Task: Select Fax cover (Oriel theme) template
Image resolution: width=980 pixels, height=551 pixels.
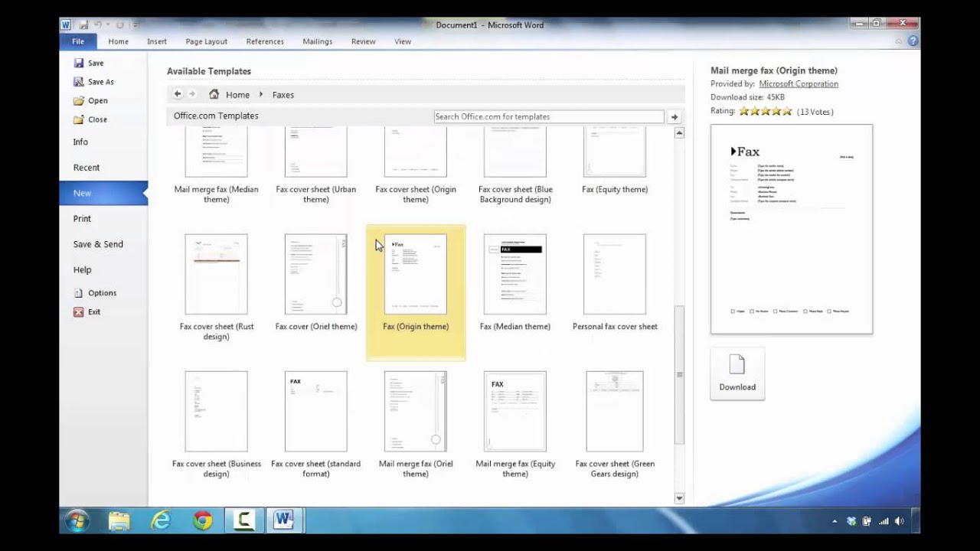Action: click(x=315, y=285)
